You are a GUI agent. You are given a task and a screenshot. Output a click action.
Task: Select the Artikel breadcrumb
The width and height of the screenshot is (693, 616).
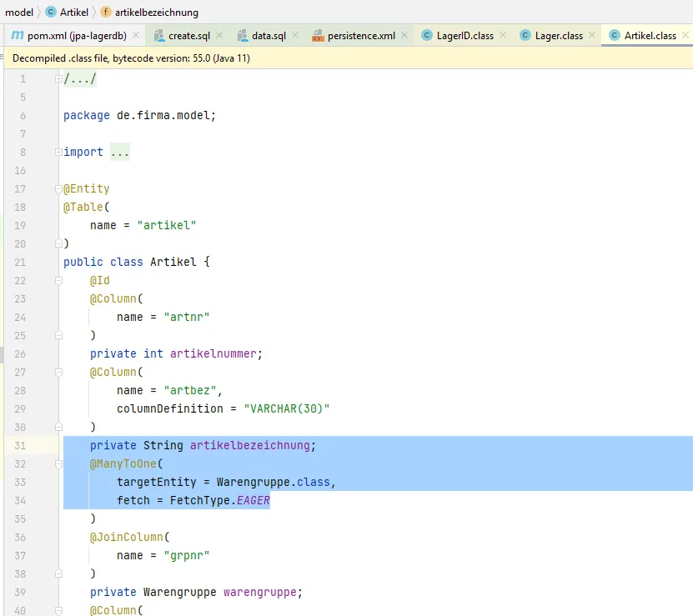pyautogui.click(x=74, y=13)
